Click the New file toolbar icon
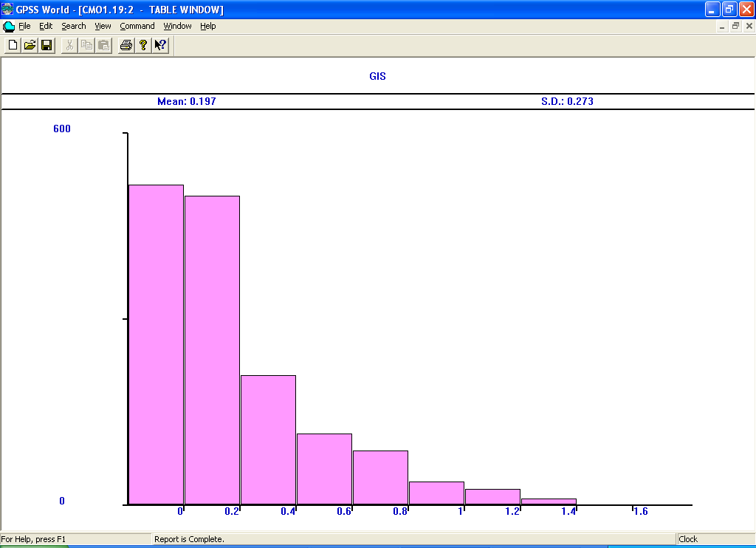This screenshot has height=548, width=756. click(13, 45)
